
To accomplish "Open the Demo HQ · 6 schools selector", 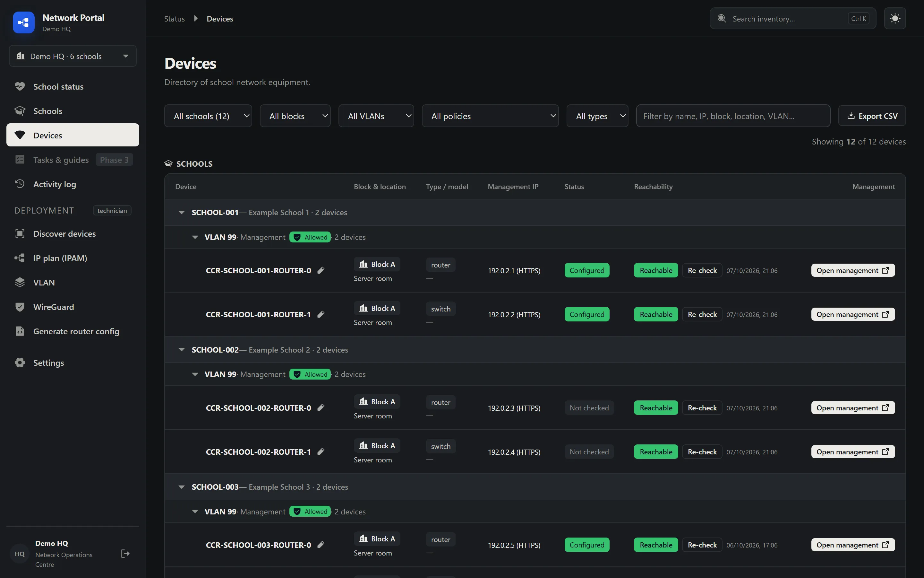I will (73, 56).
